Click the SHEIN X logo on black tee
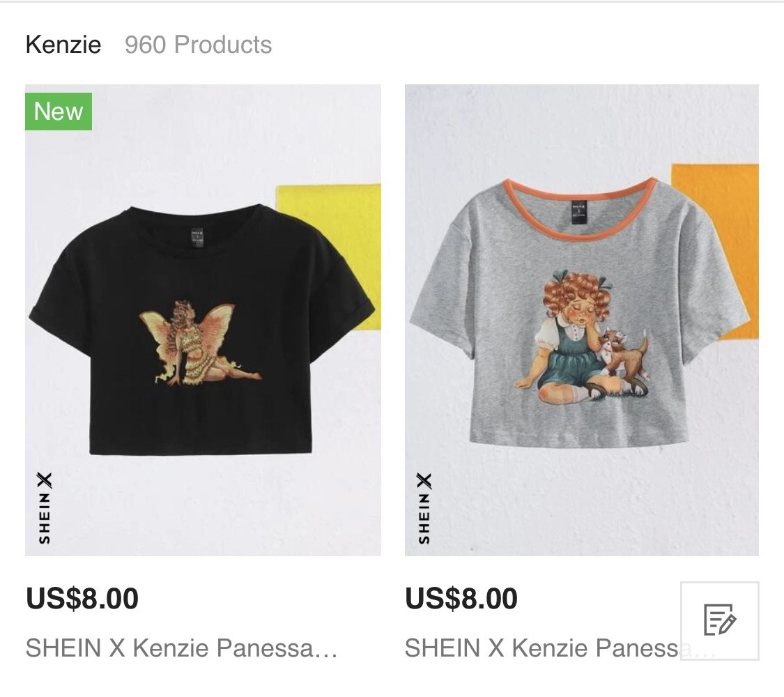This screenshot has height=697, width=784. (45, 508)
